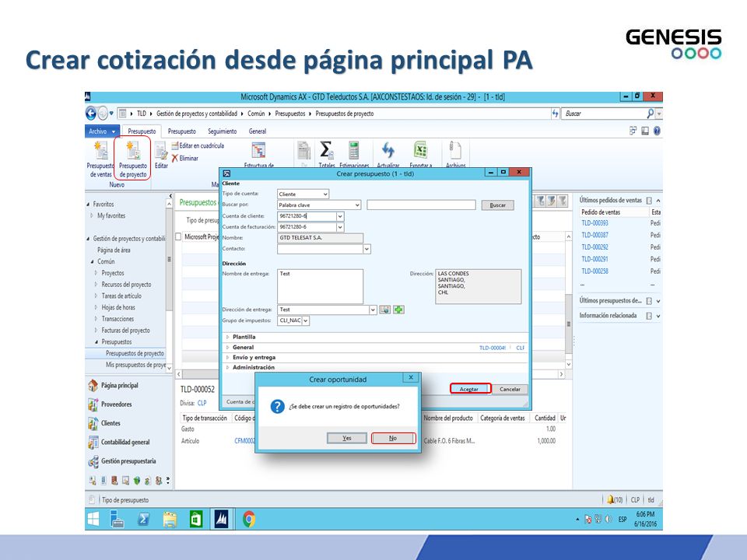
Task: Switch to the Seguimiento ribbon tab
Action: [x=222, y=131]
